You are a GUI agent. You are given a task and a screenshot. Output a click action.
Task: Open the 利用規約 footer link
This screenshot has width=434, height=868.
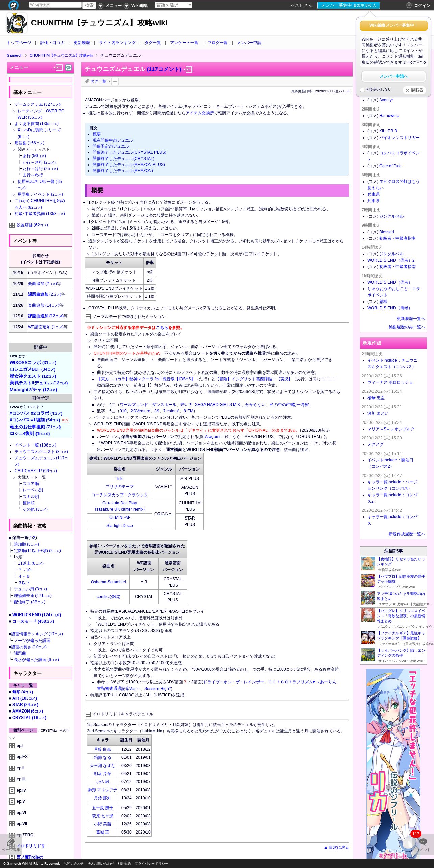124,864
